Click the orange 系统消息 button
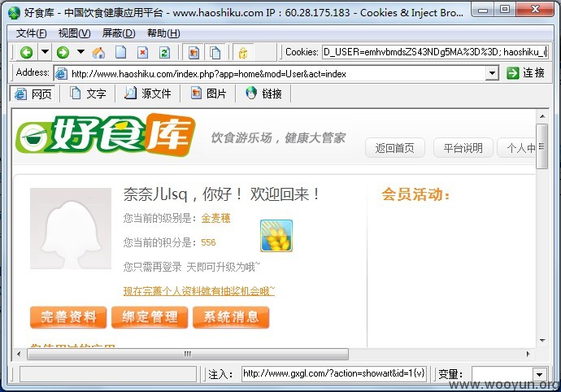The width and height of the screenshot is (561, 392). coord(231,317)
